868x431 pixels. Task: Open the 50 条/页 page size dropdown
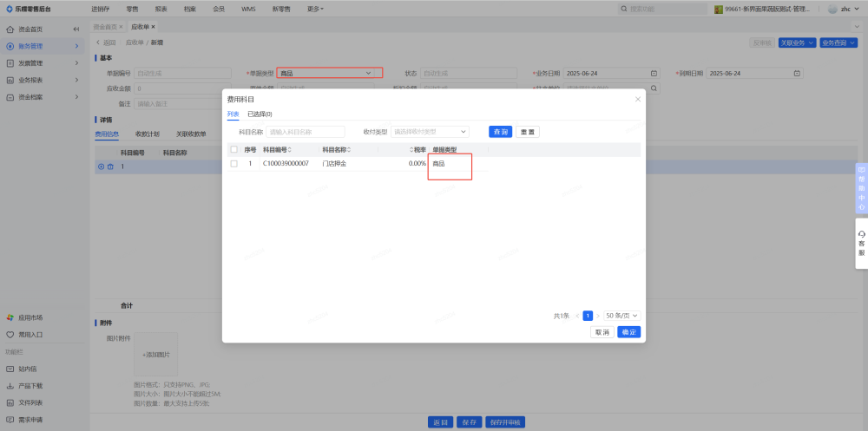tap(622, 316)
